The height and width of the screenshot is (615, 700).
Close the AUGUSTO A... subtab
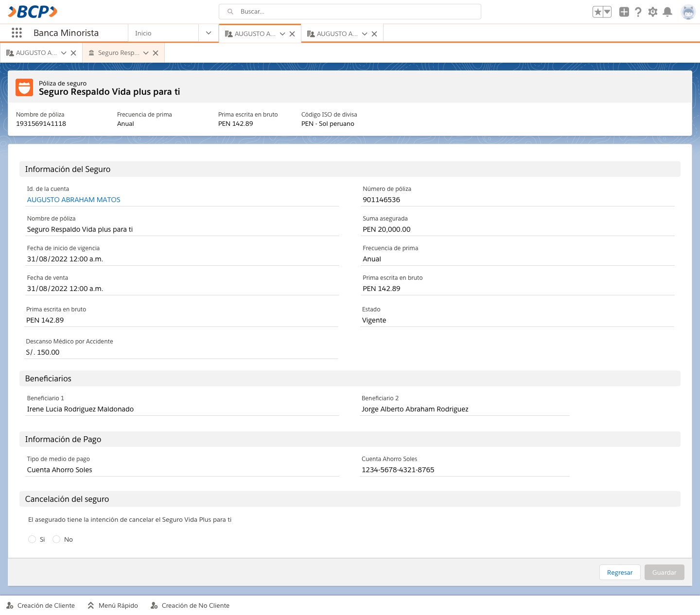[73, 53]
